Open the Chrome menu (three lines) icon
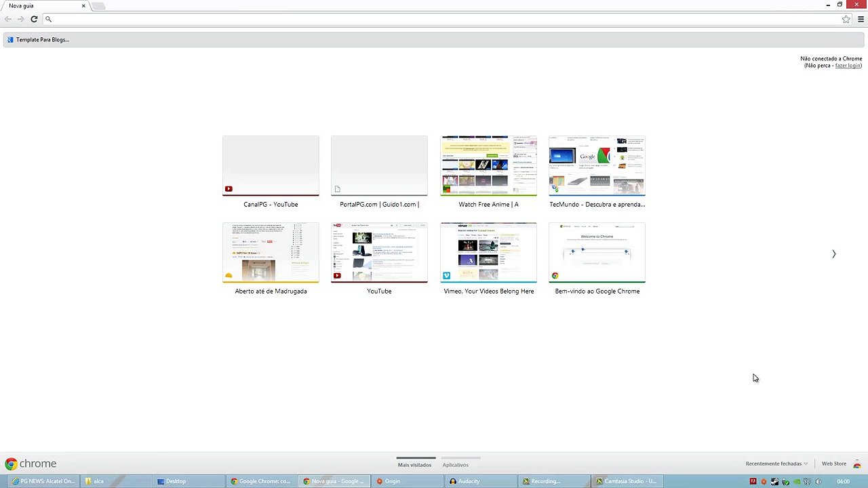The height and width of the screenshot is (488, 868). [861, 19]
